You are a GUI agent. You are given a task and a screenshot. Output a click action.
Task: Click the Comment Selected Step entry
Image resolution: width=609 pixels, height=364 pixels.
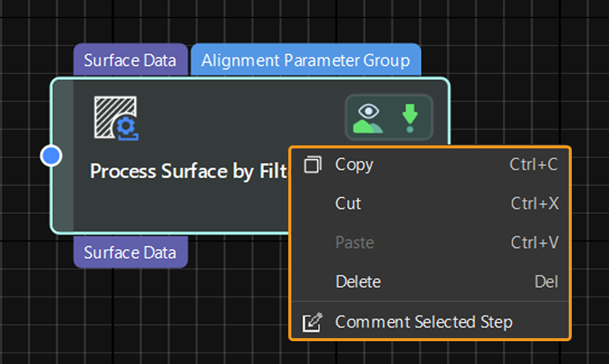pos(424,321)
